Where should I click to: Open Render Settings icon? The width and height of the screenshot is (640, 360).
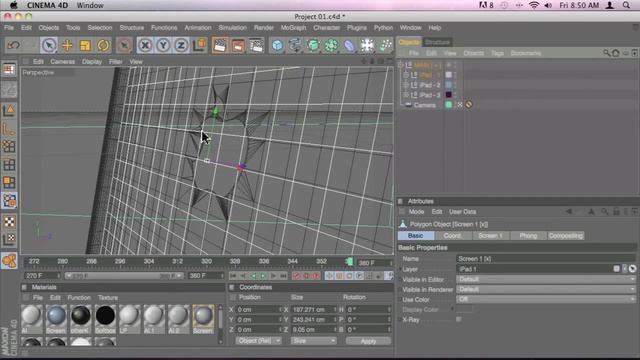(256, 45)
